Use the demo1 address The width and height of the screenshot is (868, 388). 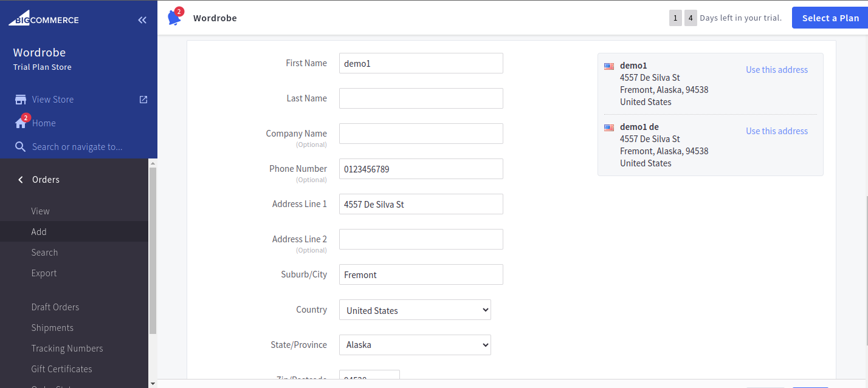777,70
